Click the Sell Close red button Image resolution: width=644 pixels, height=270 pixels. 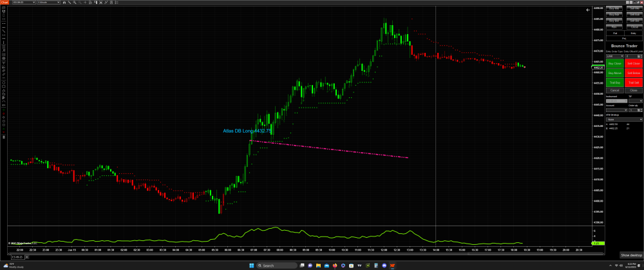pos(634,64)
